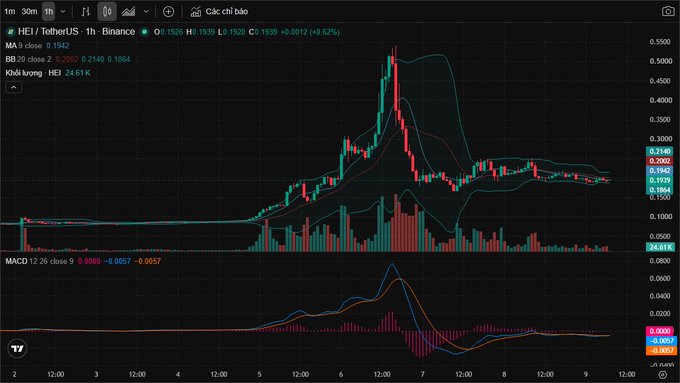Viewport: 680px width, 383px height.
Task: Click the 0.1942 MA price label
Action: 660,170
